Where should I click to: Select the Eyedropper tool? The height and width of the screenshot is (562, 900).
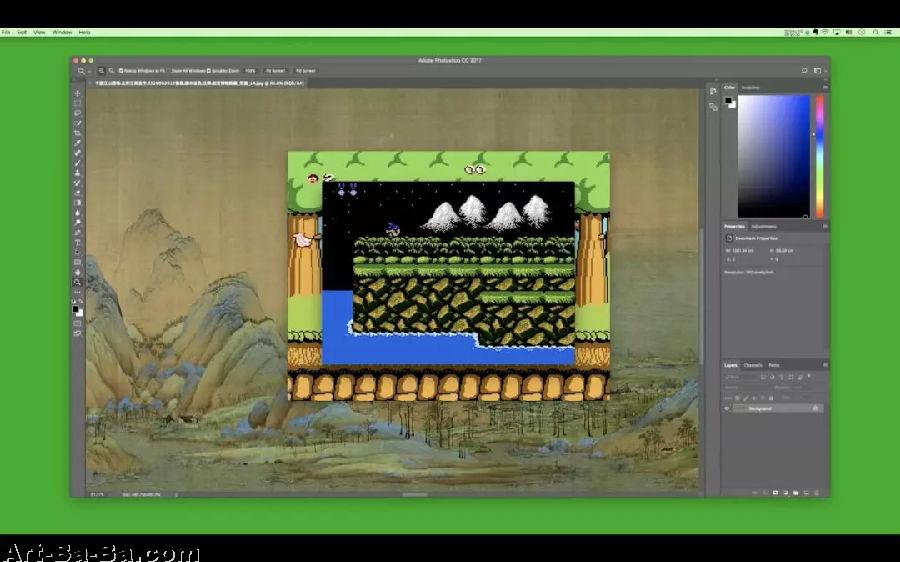point(77,143)
